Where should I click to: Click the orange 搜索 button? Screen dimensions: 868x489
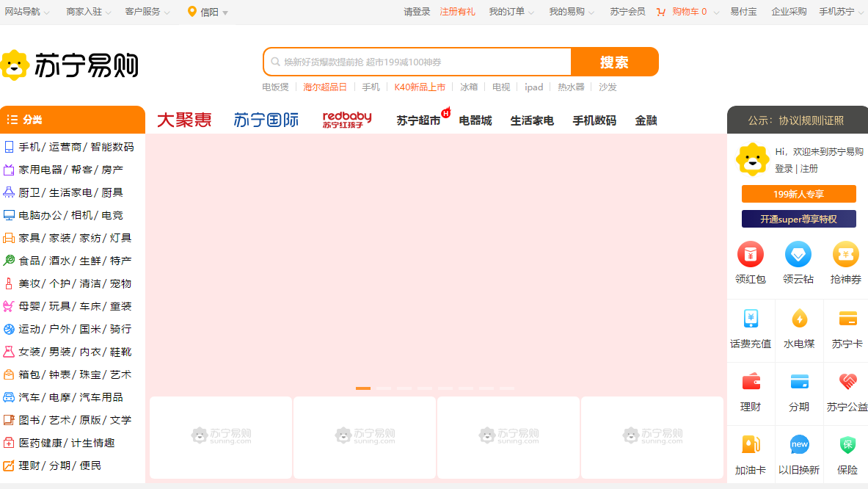[x=614, y=62]
